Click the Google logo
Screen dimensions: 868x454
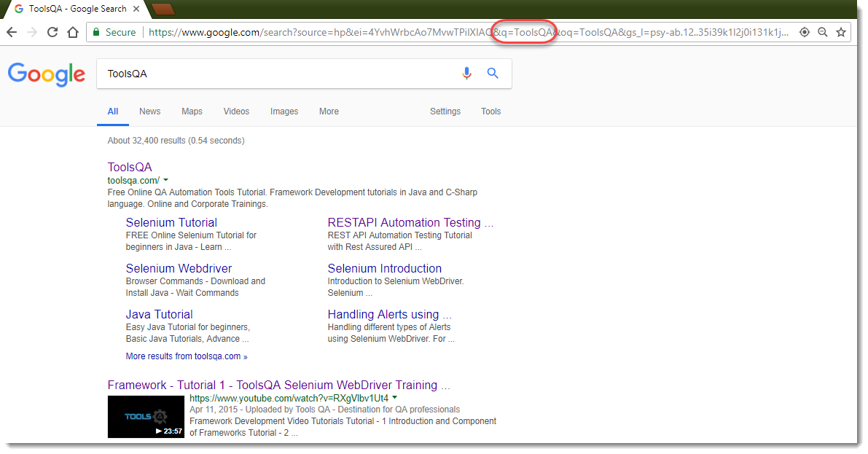[47, 74]
